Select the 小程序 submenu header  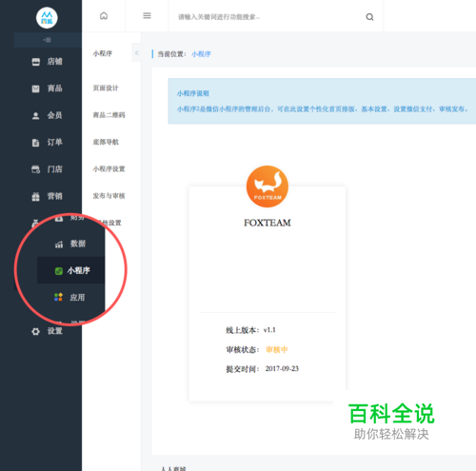(x=103, y=53)
